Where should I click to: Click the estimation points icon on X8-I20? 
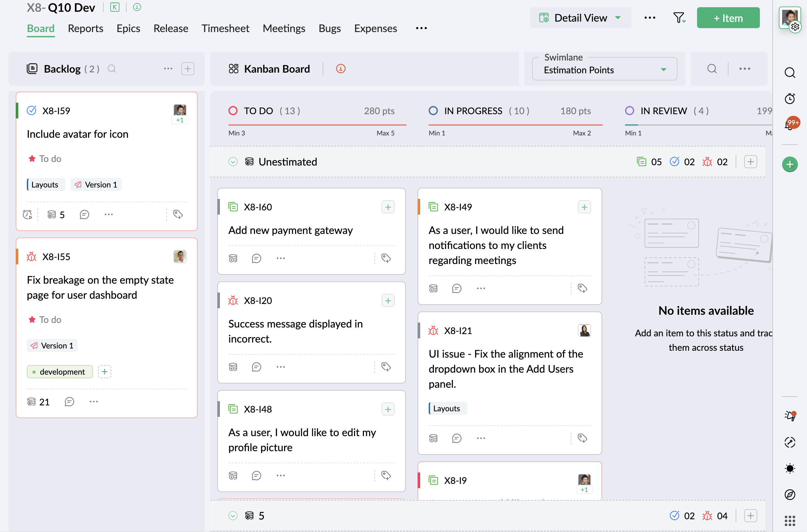(233, 367)
